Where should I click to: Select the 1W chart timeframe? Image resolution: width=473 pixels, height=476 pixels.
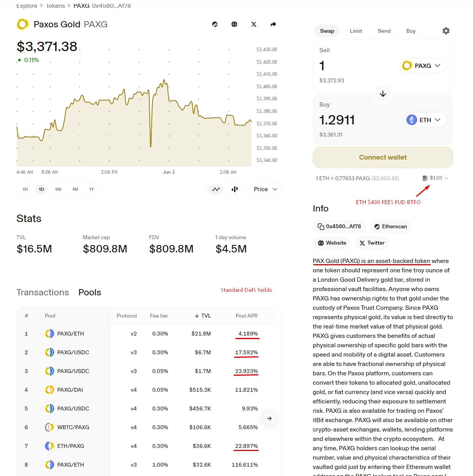pos(58,189)
